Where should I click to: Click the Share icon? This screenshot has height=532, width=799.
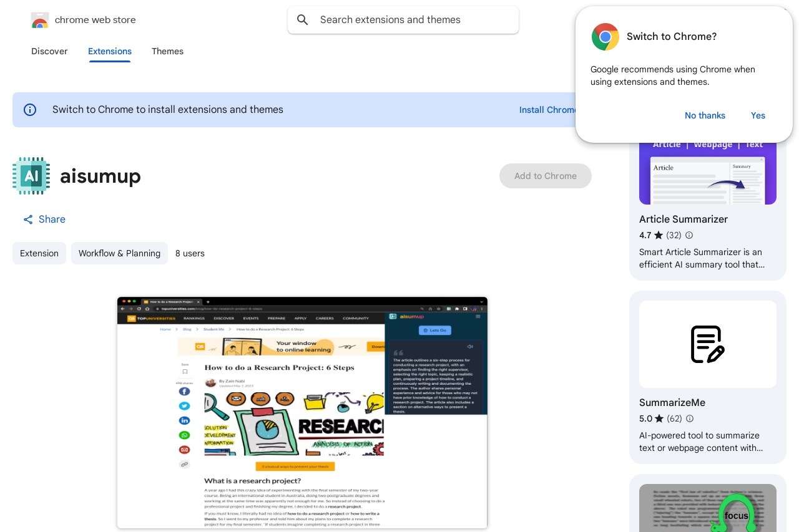pyautogui.click(x=28, y=220)
